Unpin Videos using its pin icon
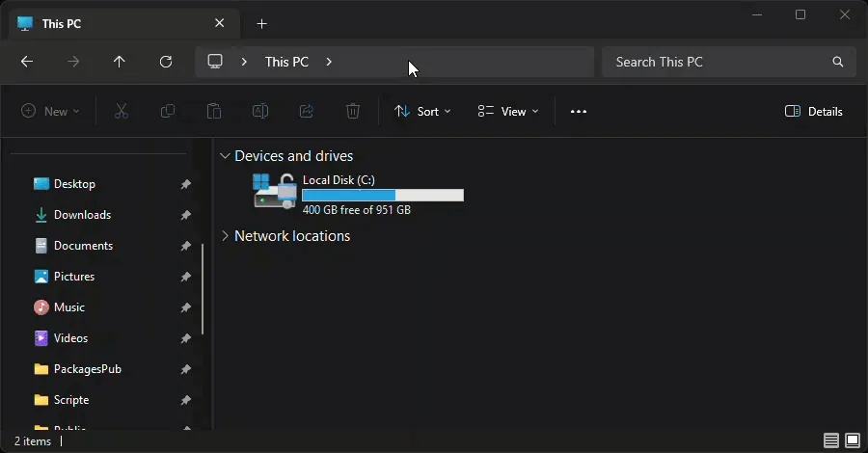The width and height of the screenshot is (868, 453). click(185, 338)
